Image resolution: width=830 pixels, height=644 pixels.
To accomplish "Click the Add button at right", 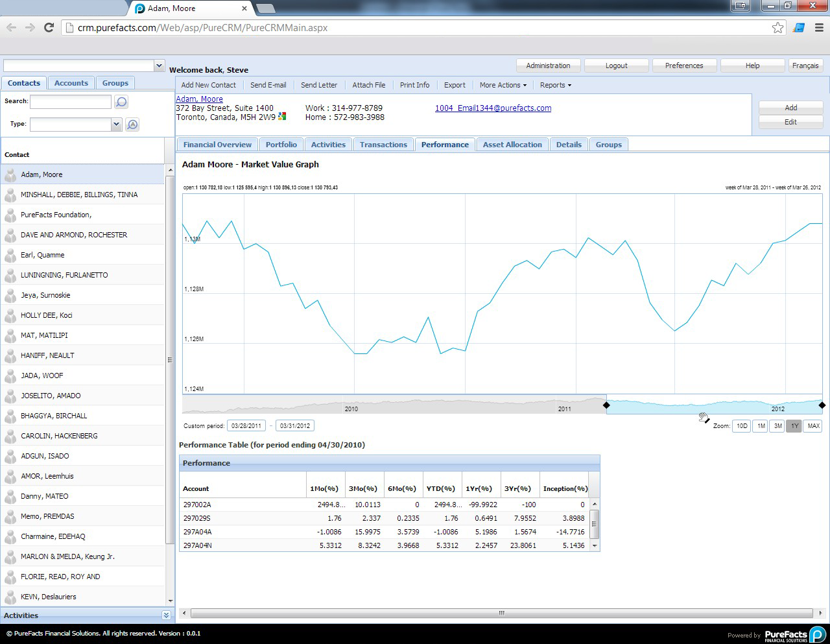I will click(x=791, y=108).
